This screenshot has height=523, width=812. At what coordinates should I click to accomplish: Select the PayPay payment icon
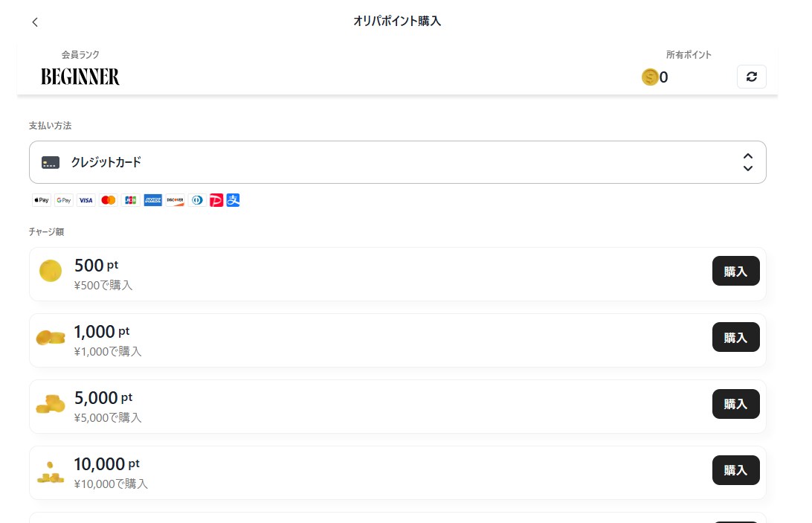tap(216, 200)
